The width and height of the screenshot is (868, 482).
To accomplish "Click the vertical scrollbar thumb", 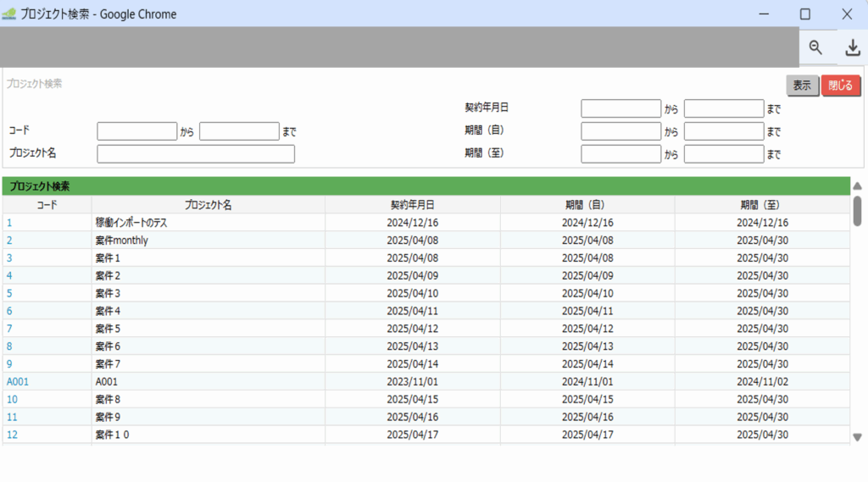I will (857, 210).
